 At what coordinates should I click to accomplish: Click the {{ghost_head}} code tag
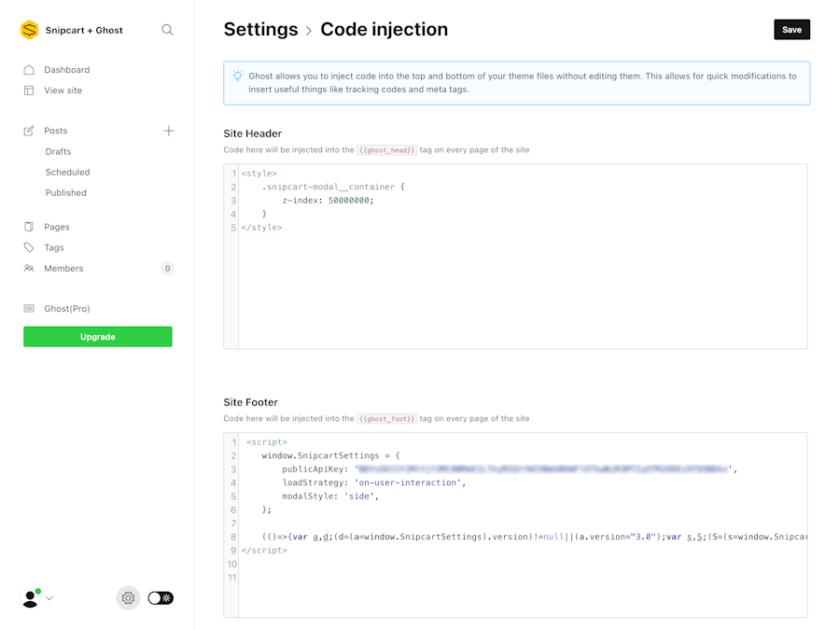pyautogui.click(x=386, y=150)
